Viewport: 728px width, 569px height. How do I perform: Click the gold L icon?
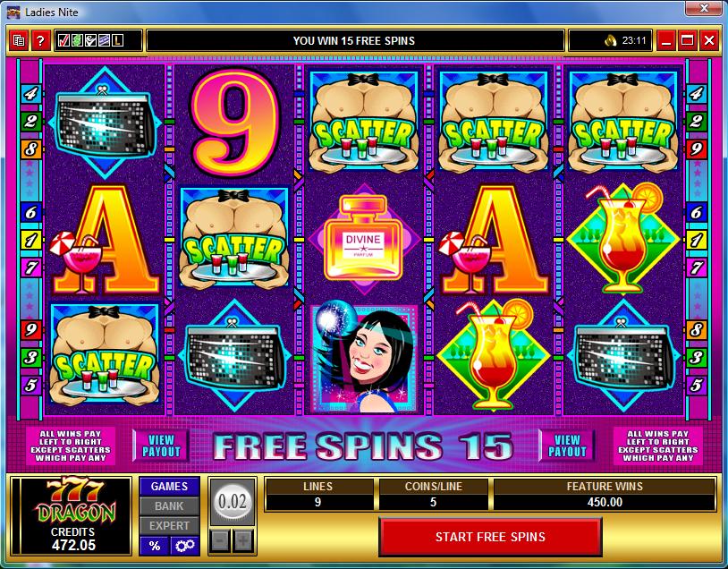(117, 41)
